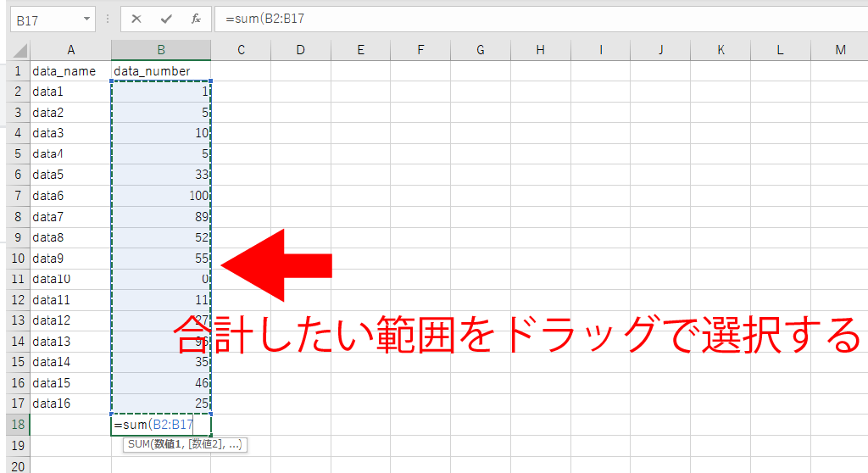Click cell containing data_name header

tap(70, 71)
